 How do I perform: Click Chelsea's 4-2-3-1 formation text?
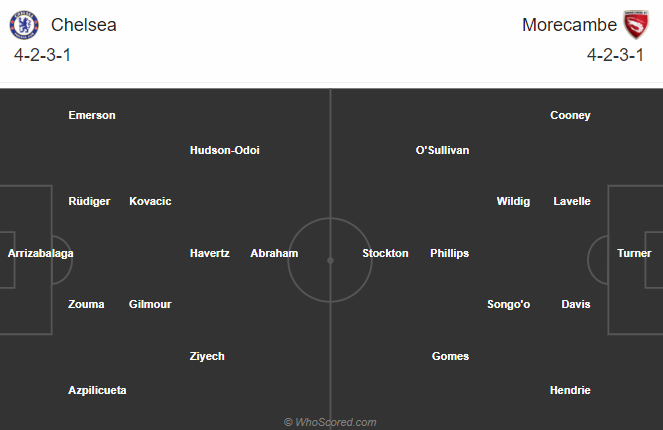[43, 55]
